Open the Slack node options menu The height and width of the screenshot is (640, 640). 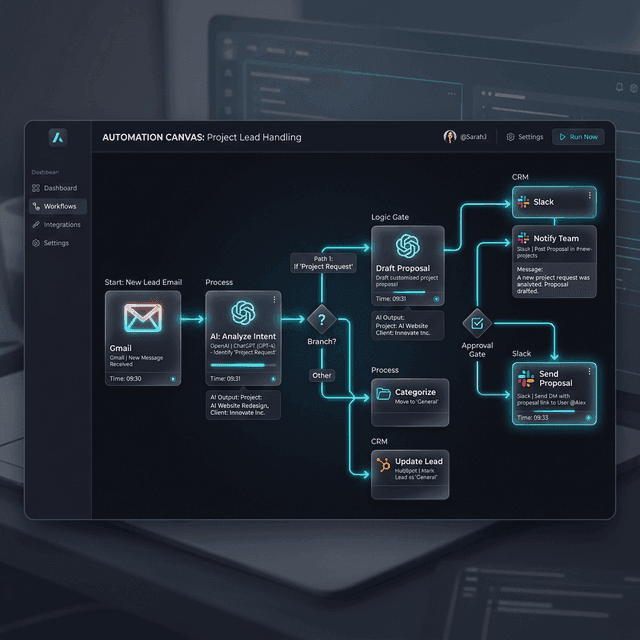(x=589, y=196)
